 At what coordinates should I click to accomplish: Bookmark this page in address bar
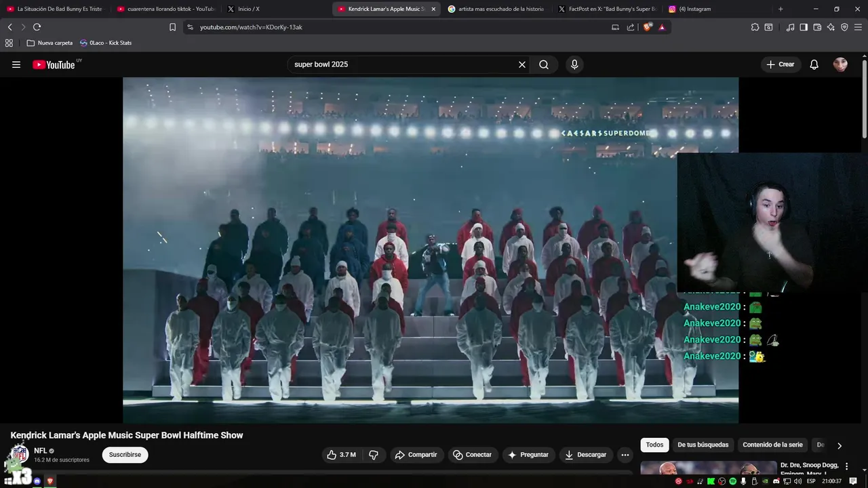pos(172,27)
